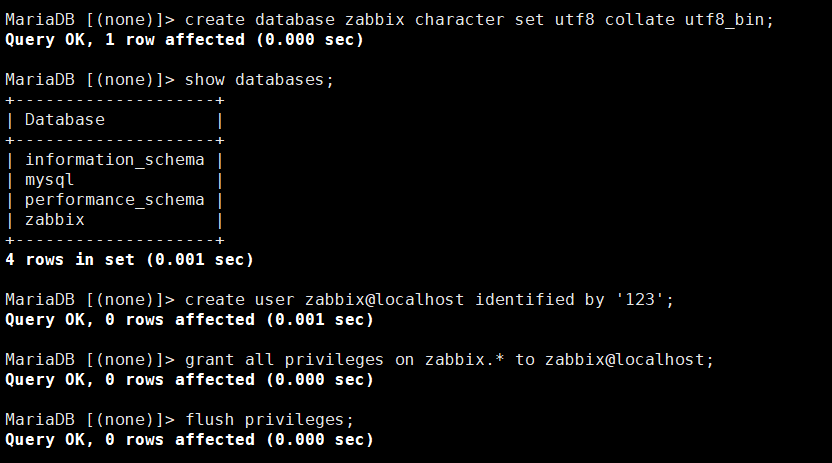Screen dimensions: 832x463
Task: Click the first Query OK 1 row affected line
Action: tap(184, 40)
